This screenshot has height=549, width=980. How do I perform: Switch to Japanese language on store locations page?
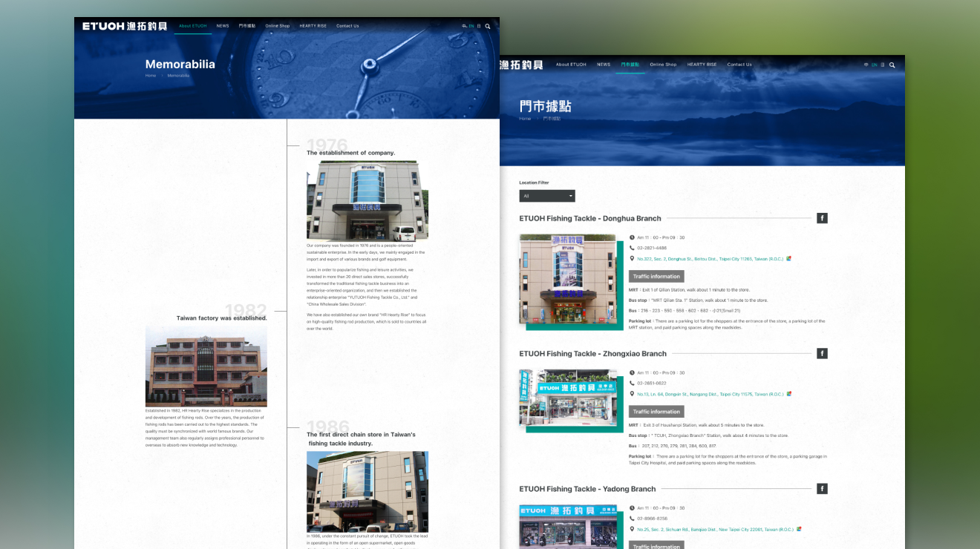883,65
